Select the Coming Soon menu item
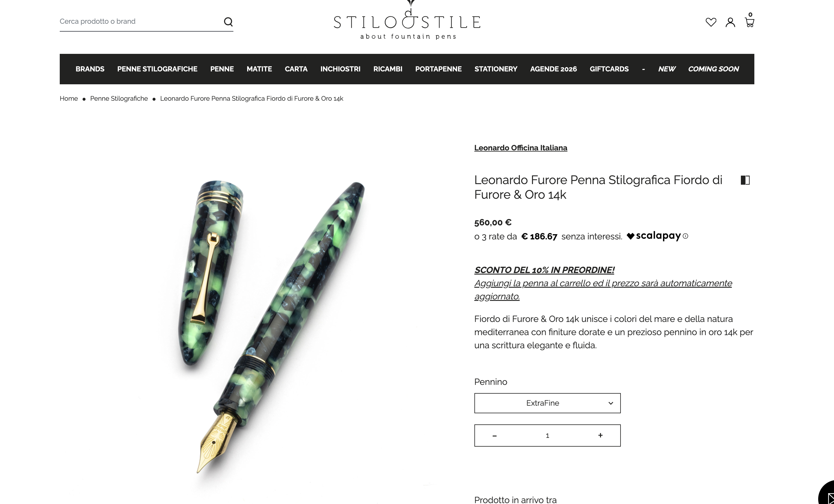Screen dimensions: 834x504 click(713, 69)
